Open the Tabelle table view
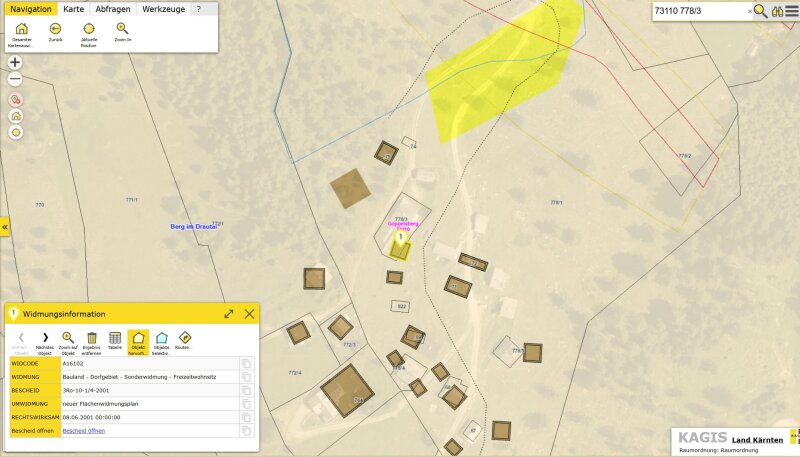Viewport: 800px width, 457px height. pos(115,338)
